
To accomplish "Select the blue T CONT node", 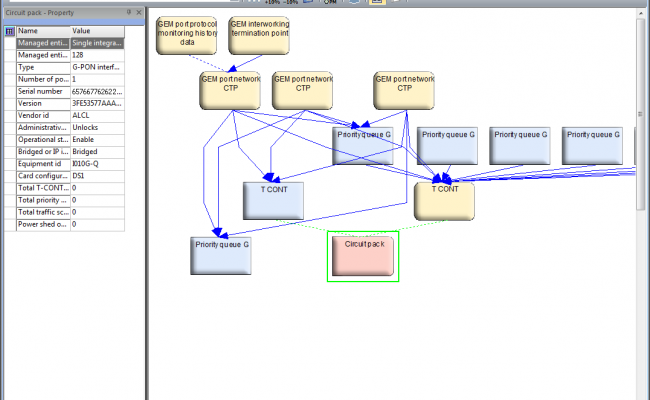I will 273,200.
